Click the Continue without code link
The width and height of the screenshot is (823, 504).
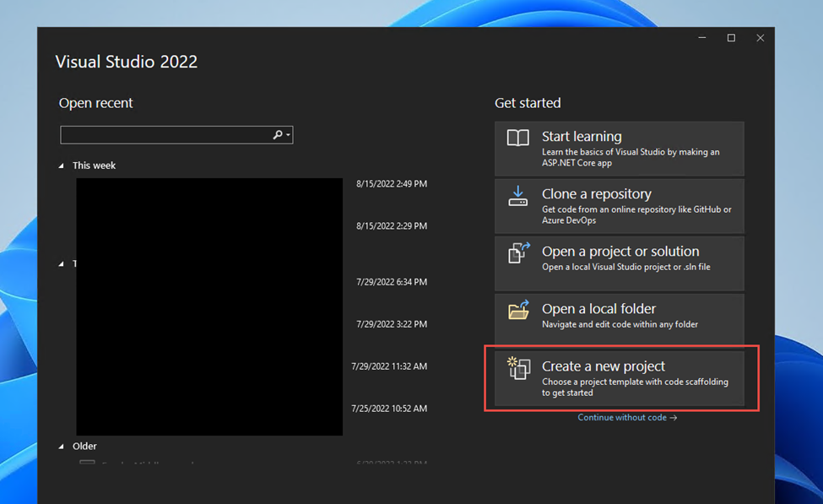point(626,417)
